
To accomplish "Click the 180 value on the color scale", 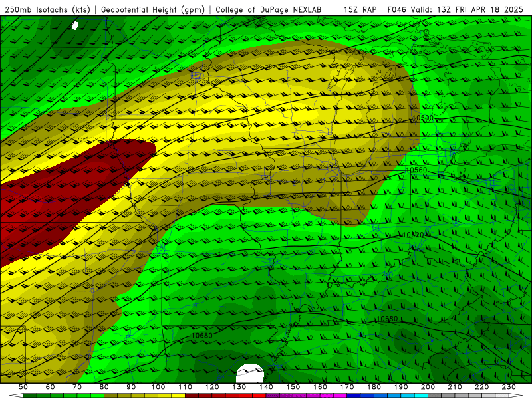I will click(x=374, y=387).
